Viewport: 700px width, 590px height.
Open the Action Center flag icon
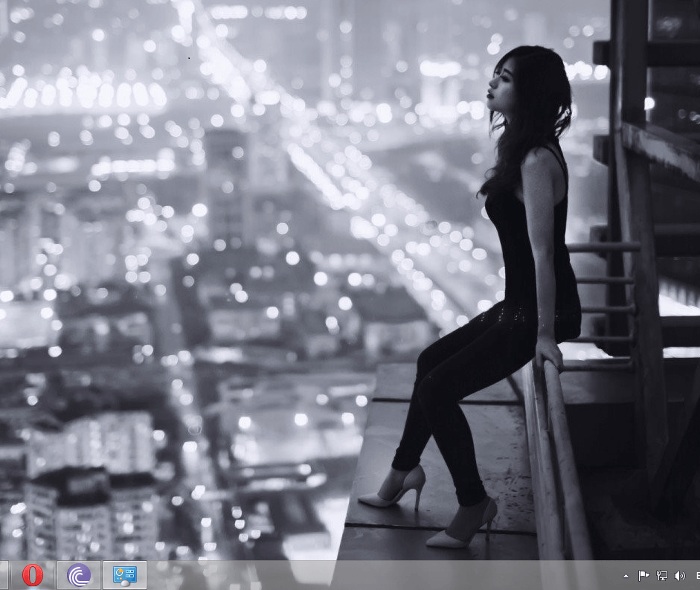tap(643, 576)
